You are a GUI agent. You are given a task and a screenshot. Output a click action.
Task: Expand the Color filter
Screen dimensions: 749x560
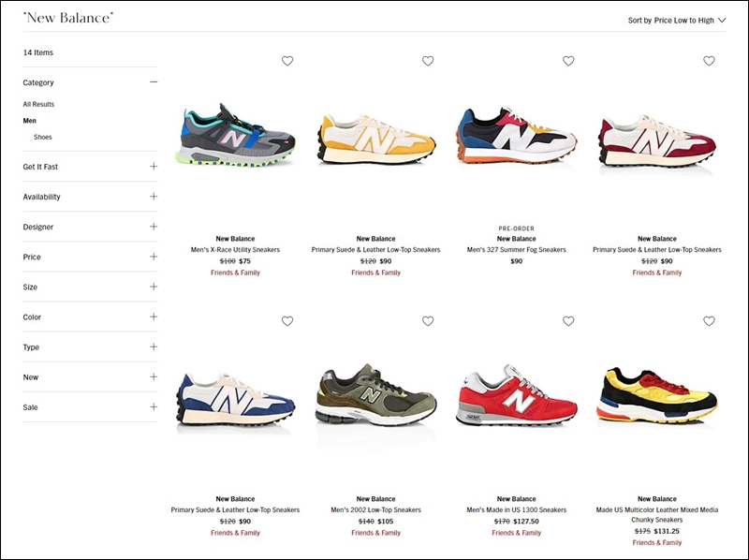154,317
